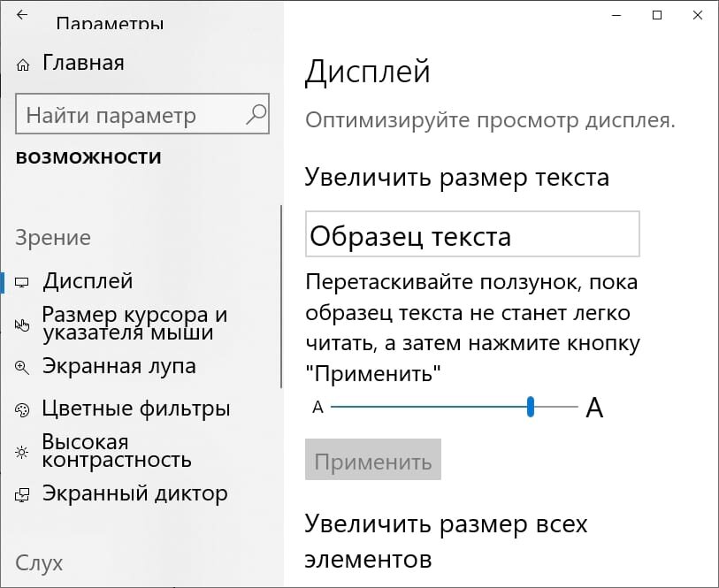
Task: Click the Экранная лупа magnifier icon
Action: [21, 368]
